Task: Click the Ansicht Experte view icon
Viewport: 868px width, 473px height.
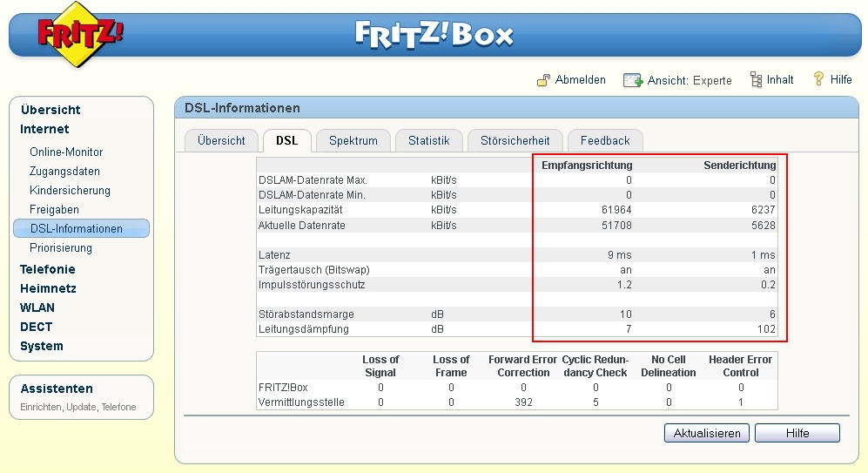Action: [632, 80]
